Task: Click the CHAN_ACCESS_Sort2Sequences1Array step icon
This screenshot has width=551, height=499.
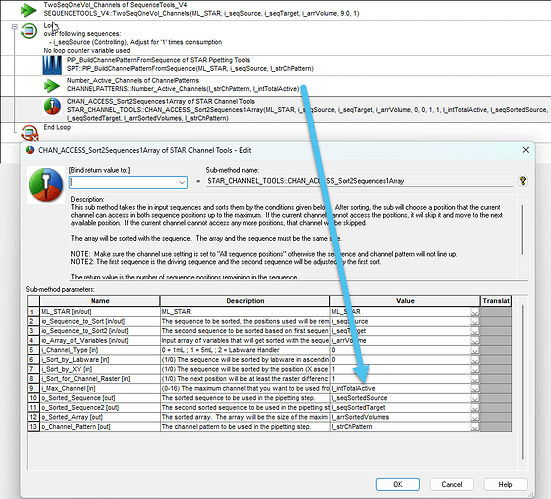Action: pyautogui.click(x=52, y=106)
